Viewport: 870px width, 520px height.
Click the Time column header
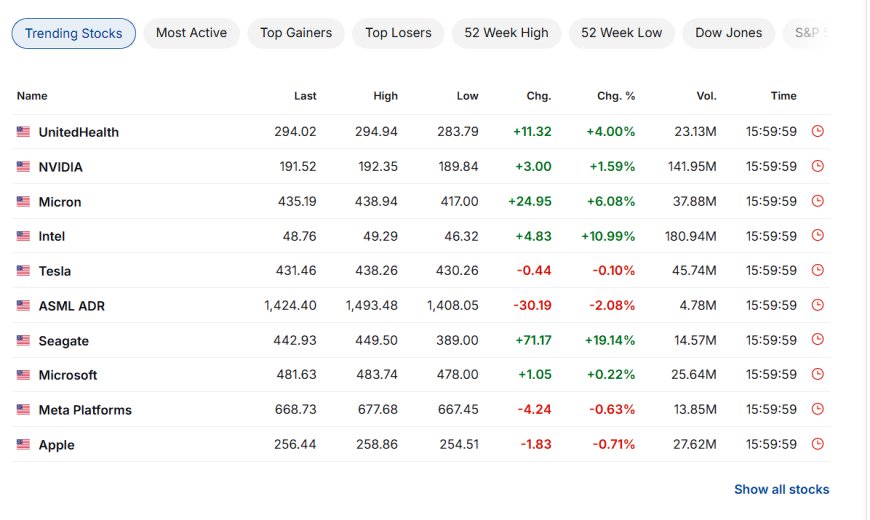coord(783,96)
